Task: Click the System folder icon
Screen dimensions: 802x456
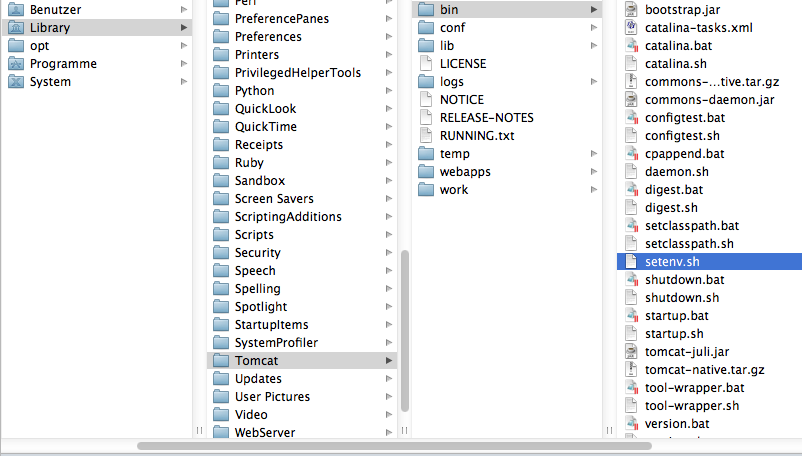Action: (16, 82)
